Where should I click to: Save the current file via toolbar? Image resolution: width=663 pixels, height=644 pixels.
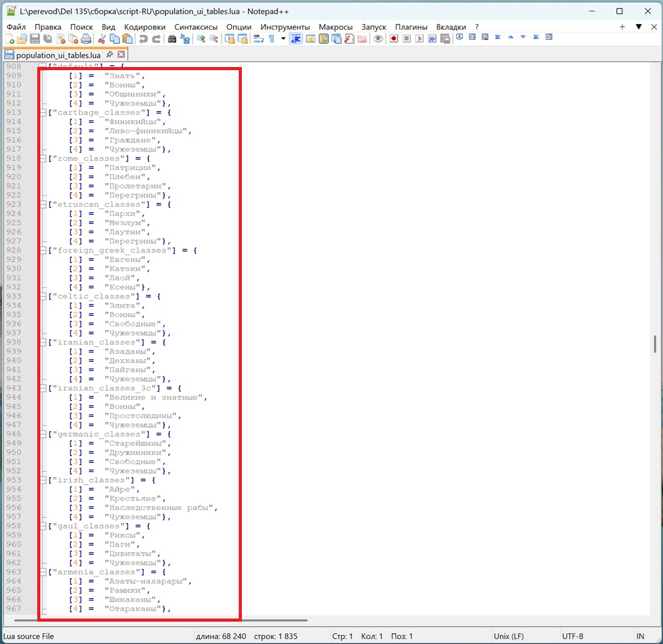tap(35, 39)
